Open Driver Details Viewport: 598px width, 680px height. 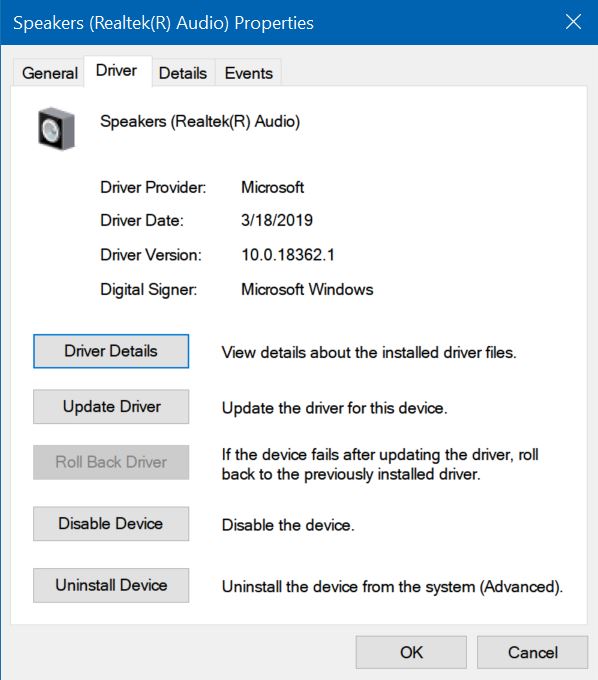pyautogui.click(x=111, y=351)
